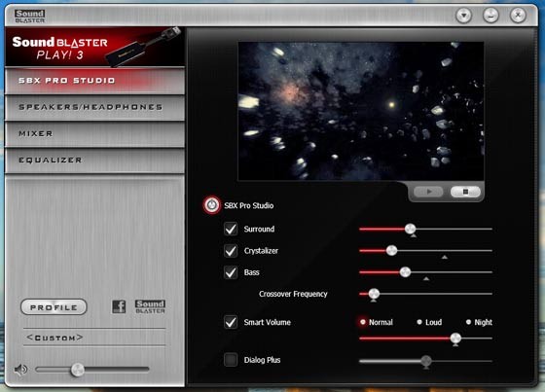Click the Sound Blaster logo beside Facebook
This screenshot has width=545, height=392.
tap(150, 306)
